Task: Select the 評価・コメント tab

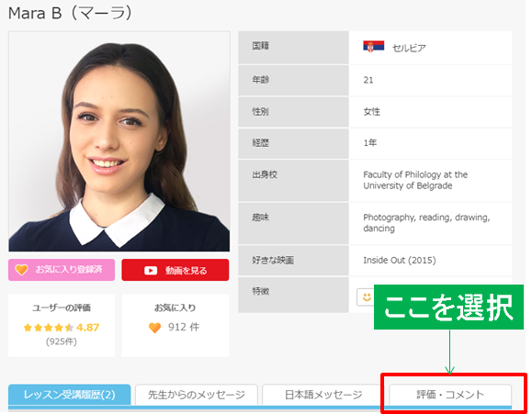Action: (x=450, y=395)
